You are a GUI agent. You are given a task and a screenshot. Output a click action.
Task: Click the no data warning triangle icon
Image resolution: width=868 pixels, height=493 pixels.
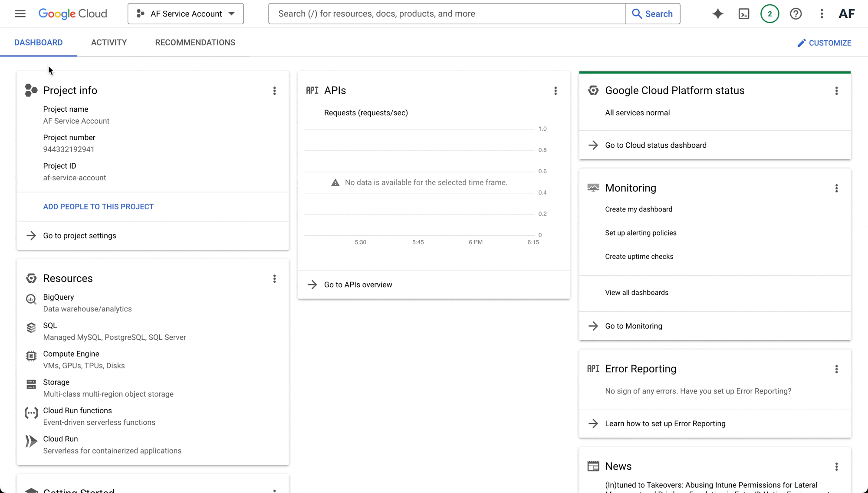(335, 182)
